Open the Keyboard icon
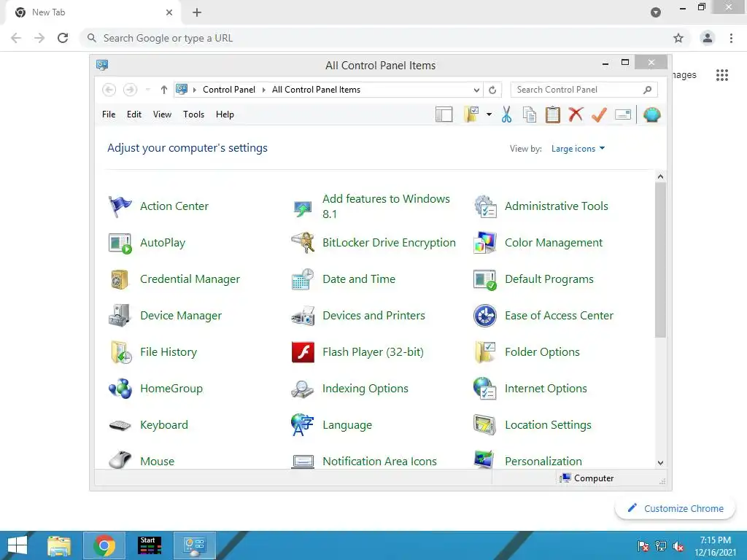Screen dimensions: 747x560 point(120,425)
